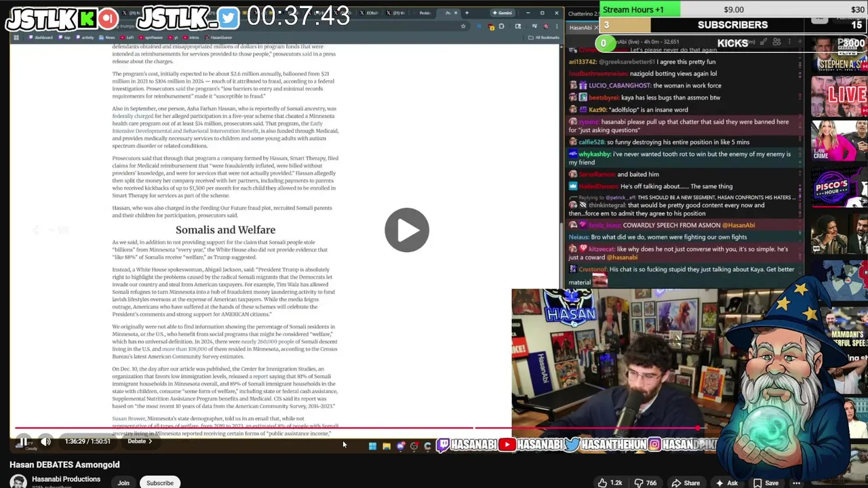Switch to the Probin browser tab
Viewport: 868px width, 488px height.
point(425,13)
